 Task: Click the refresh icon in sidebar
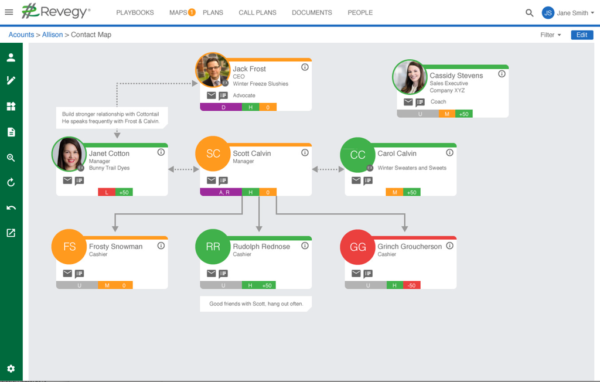(x=11, y=183)
